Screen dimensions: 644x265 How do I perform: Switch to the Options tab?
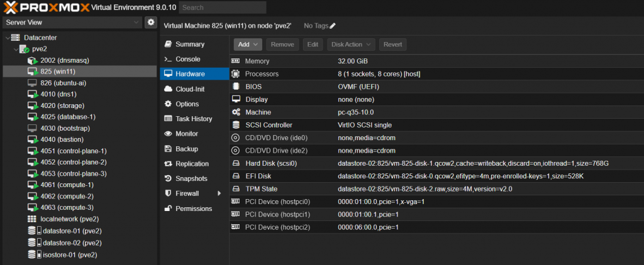pos(187,104)
